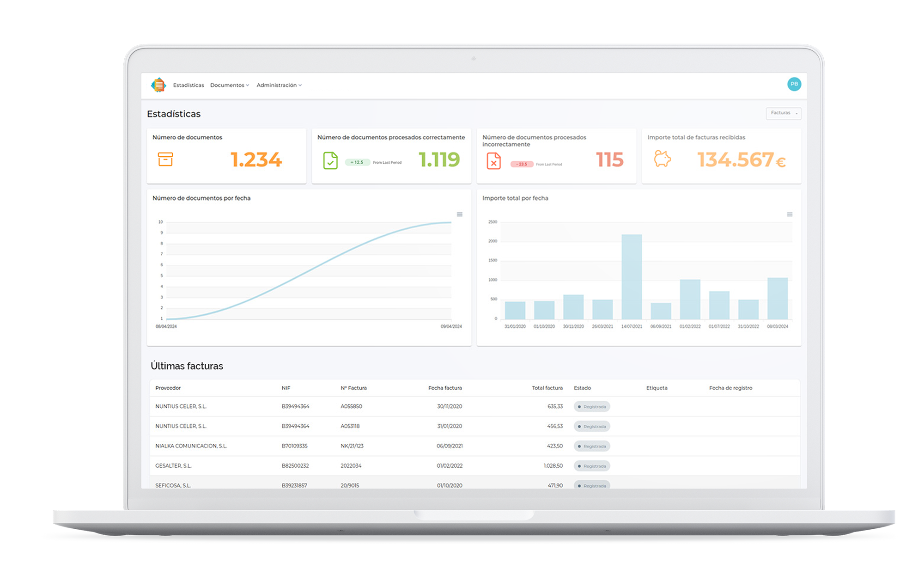
Task: Open the Facturas selector dropdown
Action: [784, 113]
